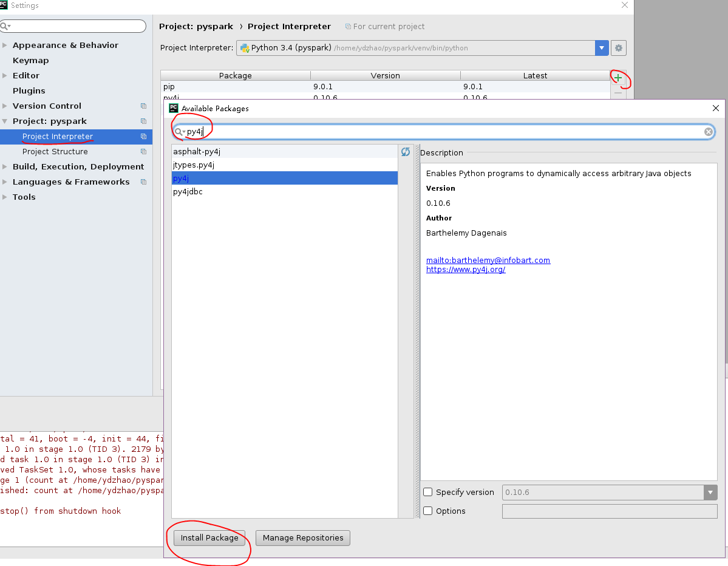Viewport: 728px width, 566px height.
Task: Click into the Options text field
Action: pos(610,511)
